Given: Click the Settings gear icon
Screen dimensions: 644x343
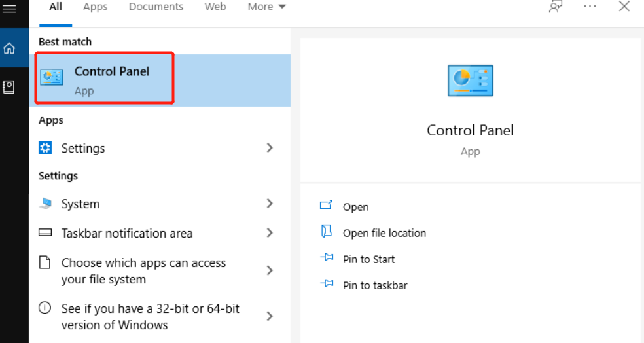Looking at the screenshot, I should [x=45, y=148].
